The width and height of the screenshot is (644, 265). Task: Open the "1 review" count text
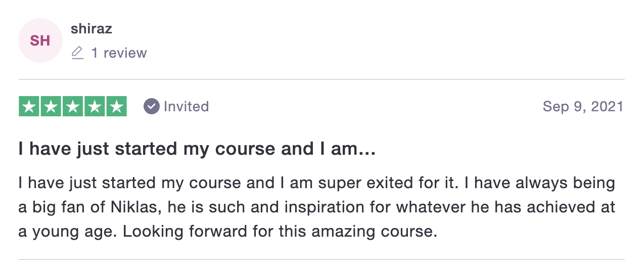point(119,53)
